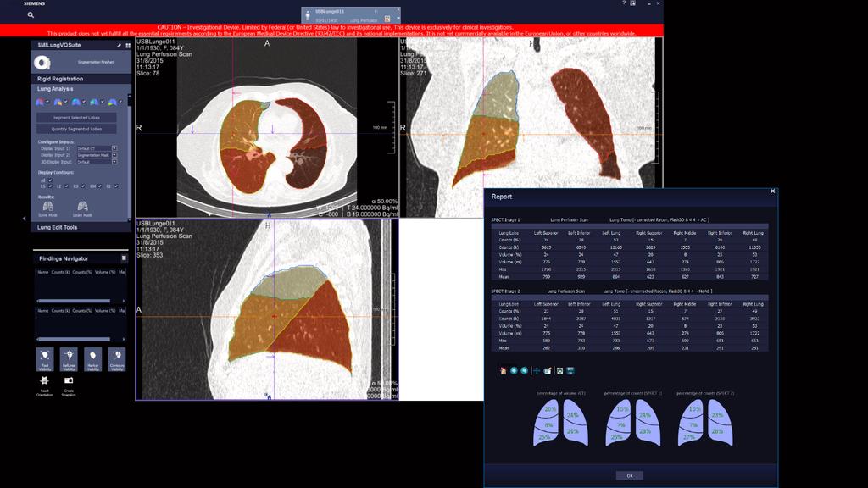Viewport: 868px width, 488px height.
Task: Select the Load Mask icon
Action: click(x=82, y=205)
